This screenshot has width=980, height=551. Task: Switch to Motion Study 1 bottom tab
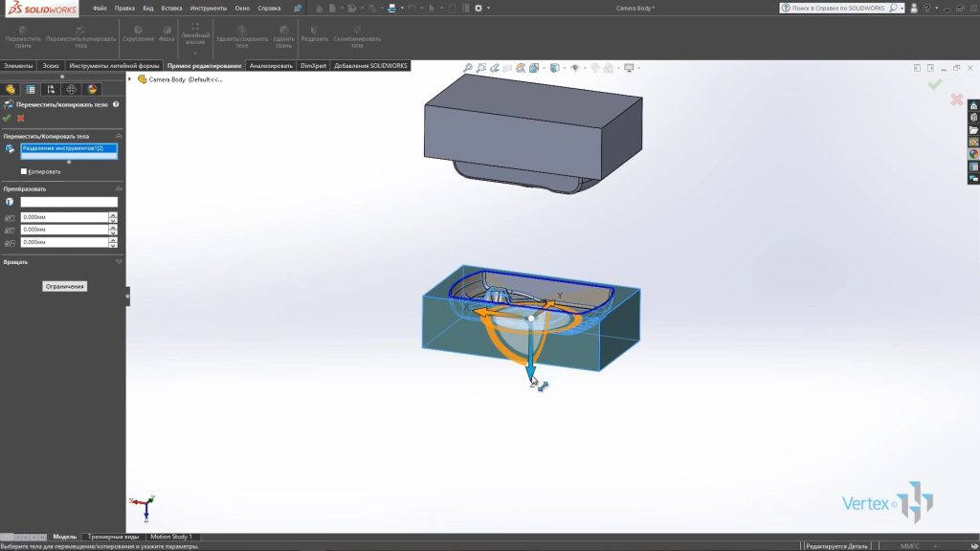coord(171,537)
